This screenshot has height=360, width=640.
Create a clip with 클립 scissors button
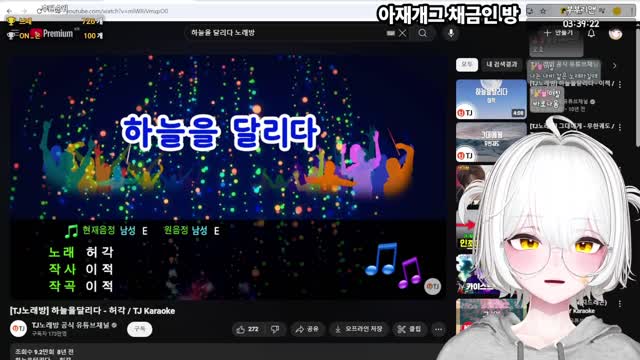(x=410, y=329)
